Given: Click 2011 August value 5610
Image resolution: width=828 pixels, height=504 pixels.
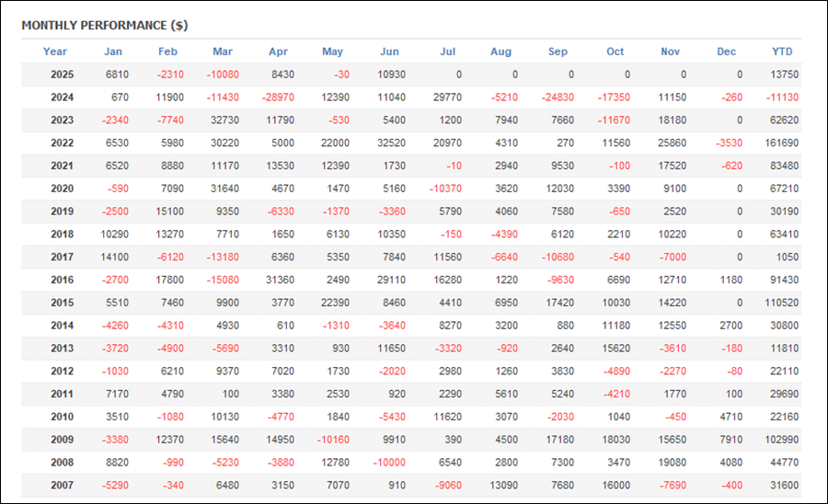Looking at the screenshot, I should [506, 394].
